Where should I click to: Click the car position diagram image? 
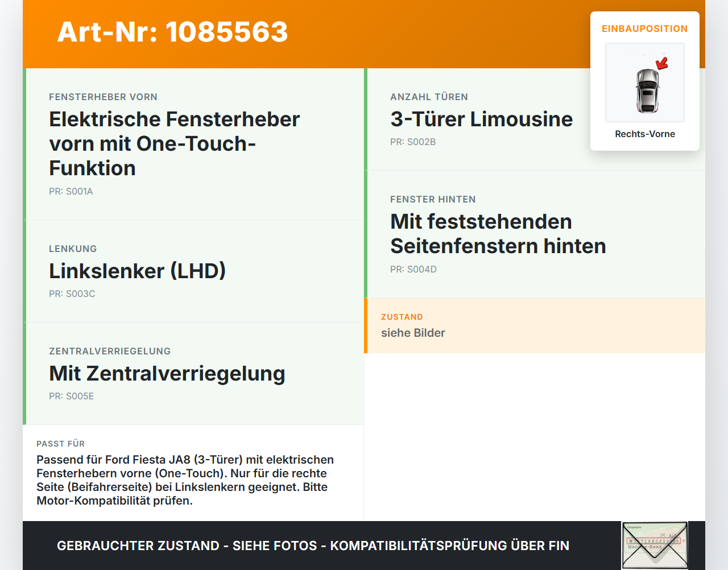point(645,82)
